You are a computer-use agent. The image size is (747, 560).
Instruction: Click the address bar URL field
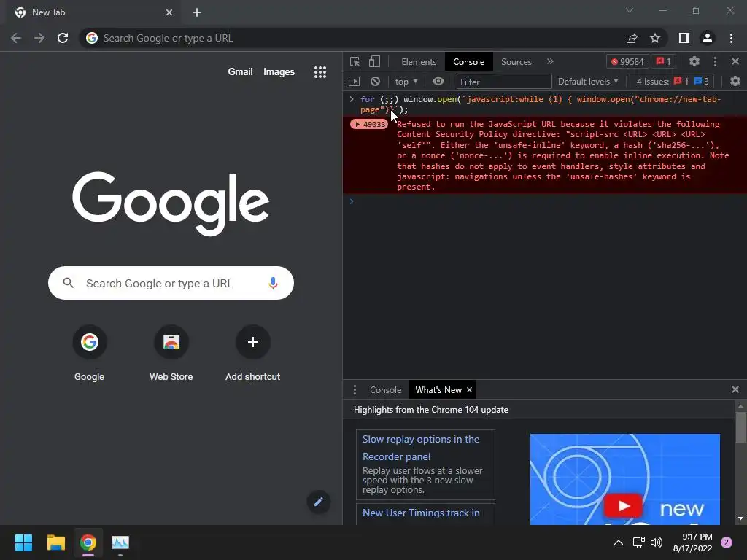coord(351,38)
